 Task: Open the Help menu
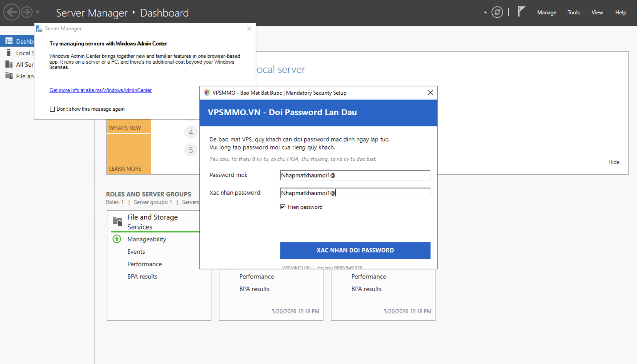[x=621, y=12]
